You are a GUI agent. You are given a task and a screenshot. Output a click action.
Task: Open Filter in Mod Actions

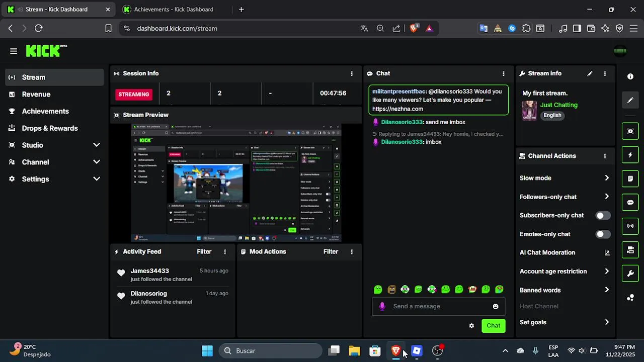point(331,251)
